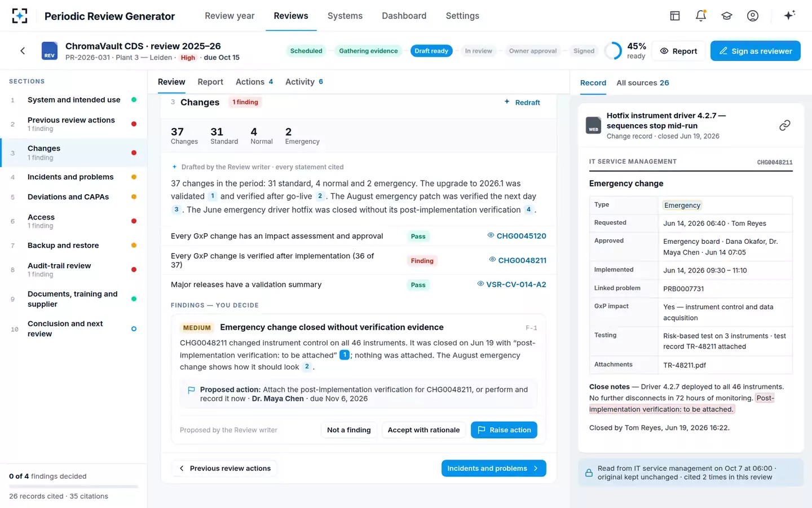Click the flag icon beside Proposed action
This screenshot has height=508, width=812.
tap(191, 390)
